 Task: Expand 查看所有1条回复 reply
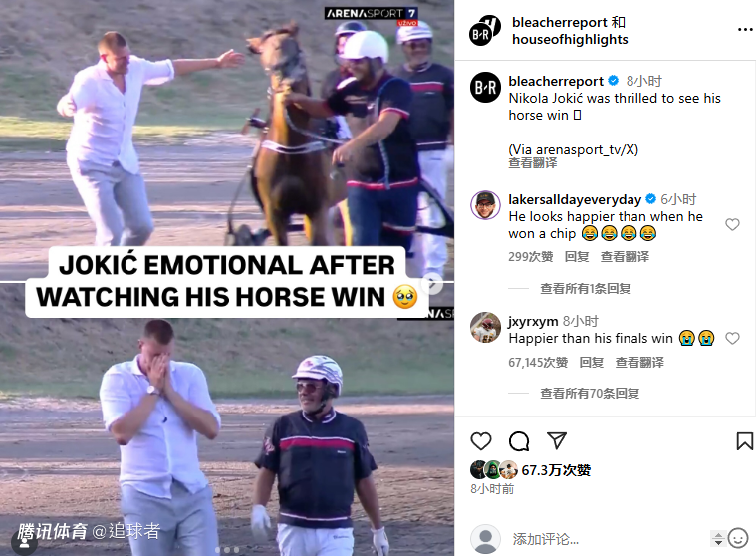click(586, 289)
